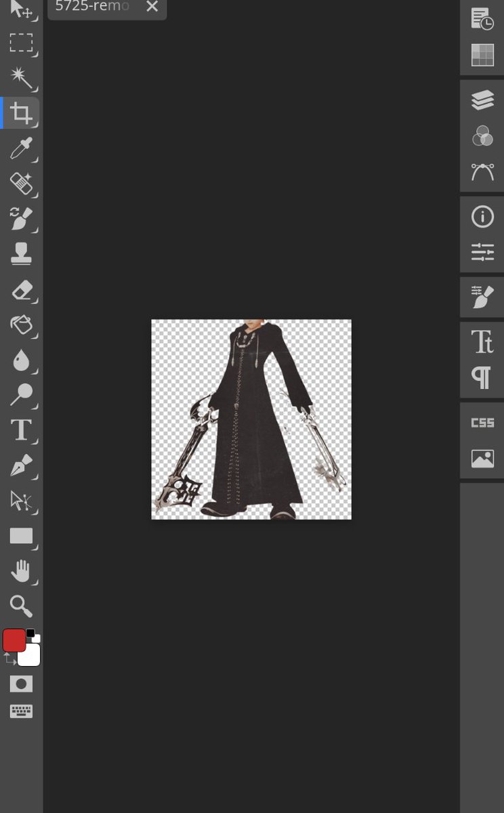Close the 5725-remo document tab
Screen dimensions: 504x813
click(152, 7)
